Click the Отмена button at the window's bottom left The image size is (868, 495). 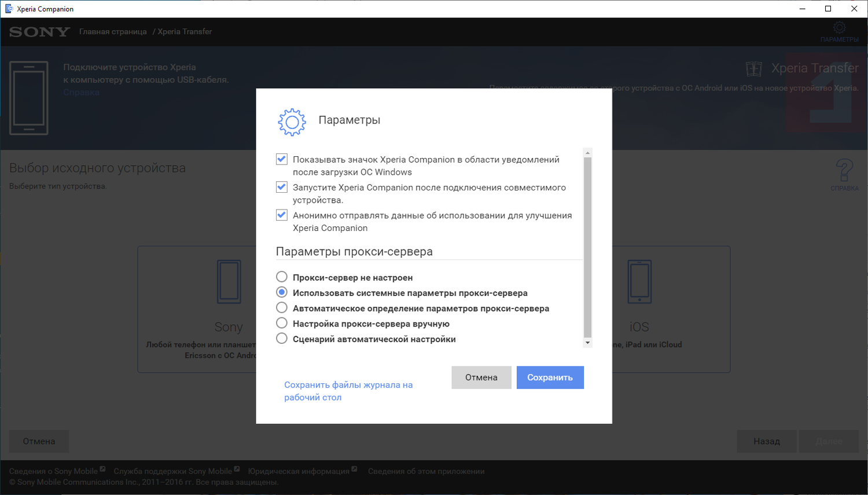pos(39,441)
